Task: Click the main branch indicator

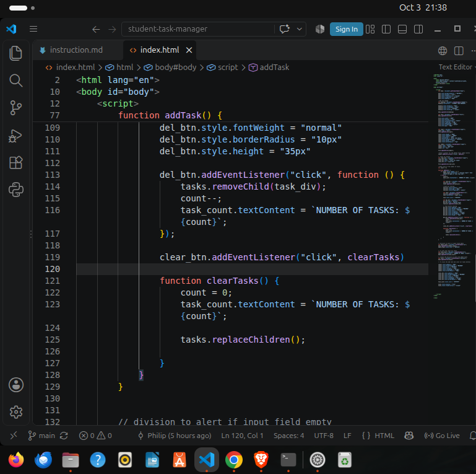Action: coord(41,436)
